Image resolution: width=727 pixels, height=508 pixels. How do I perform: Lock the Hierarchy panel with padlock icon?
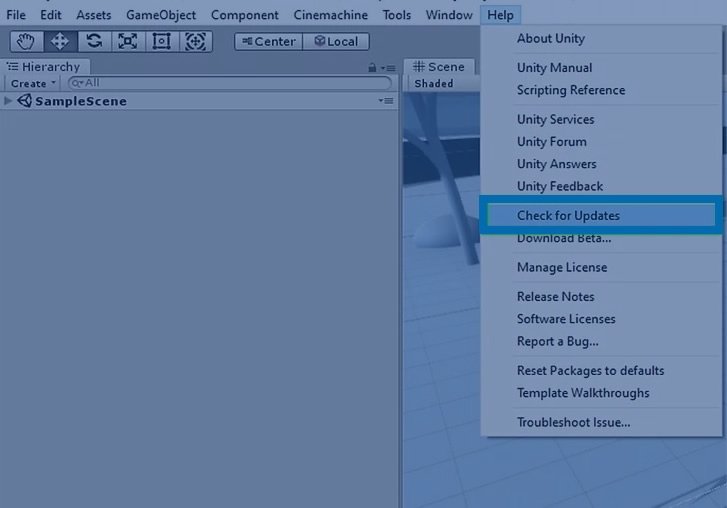[372, 68]
